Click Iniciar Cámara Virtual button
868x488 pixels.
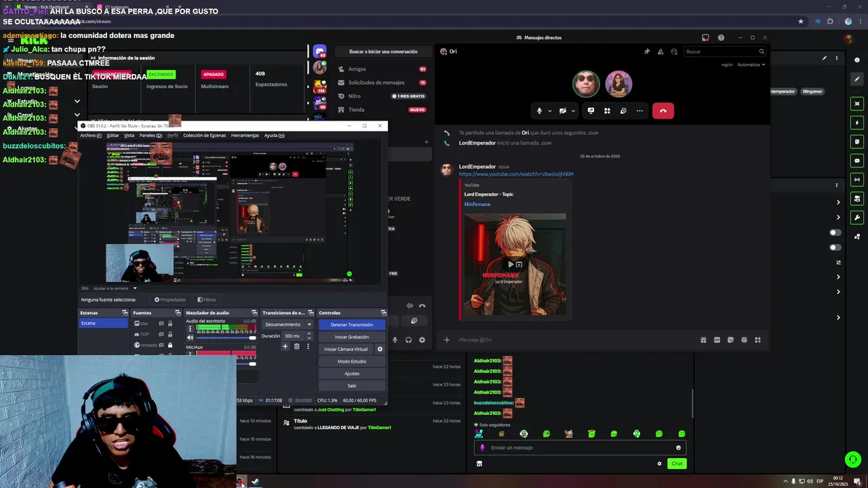(346, 349)
